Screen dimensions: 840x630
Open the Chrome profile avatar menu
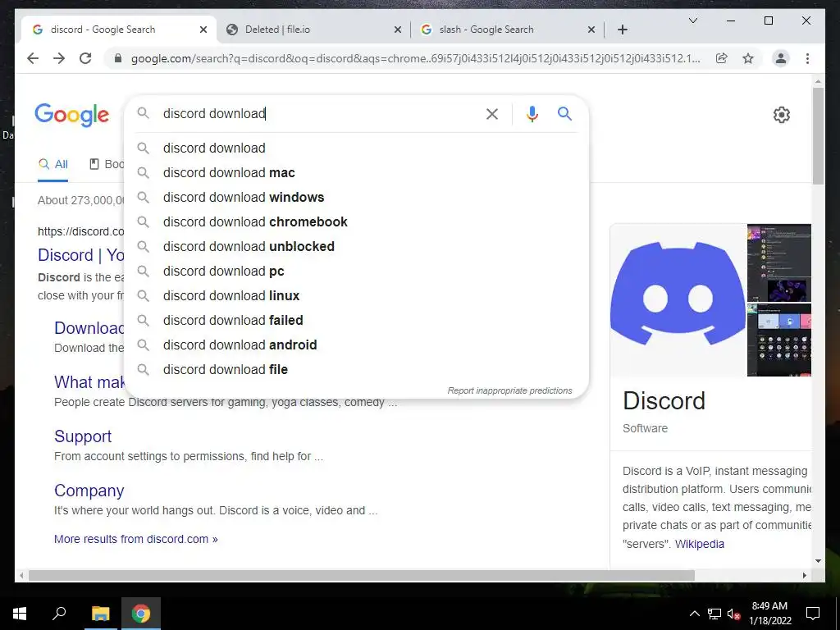(x=781, y=58)
